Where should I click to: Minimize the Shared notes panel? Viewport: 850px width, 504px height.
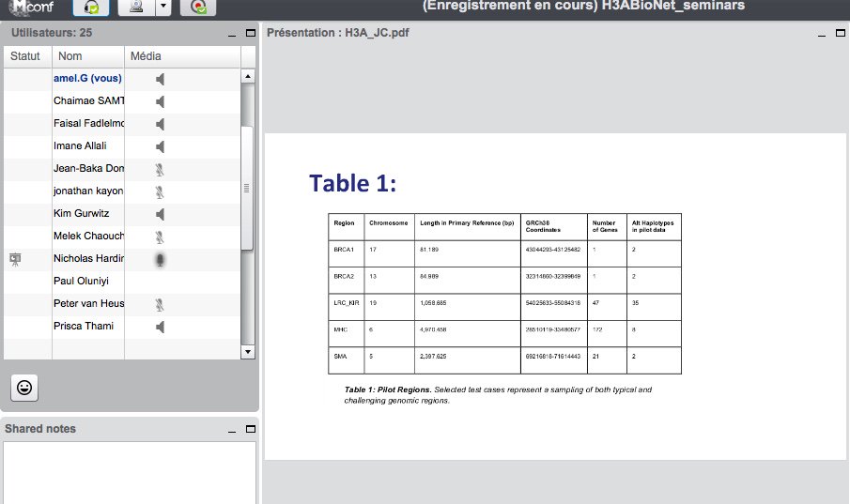pyautogui.click(x=232, y=430)
